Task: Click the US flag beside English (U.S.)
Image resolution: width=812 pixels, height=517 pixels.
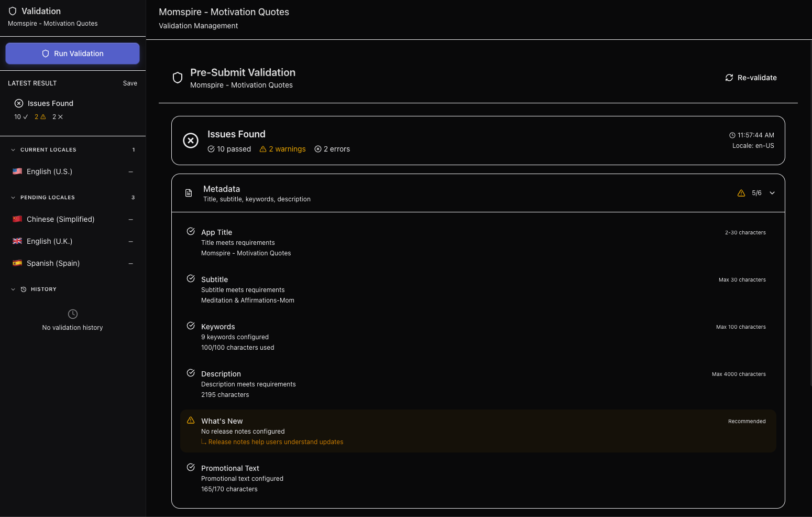Action: pos(17,171)
